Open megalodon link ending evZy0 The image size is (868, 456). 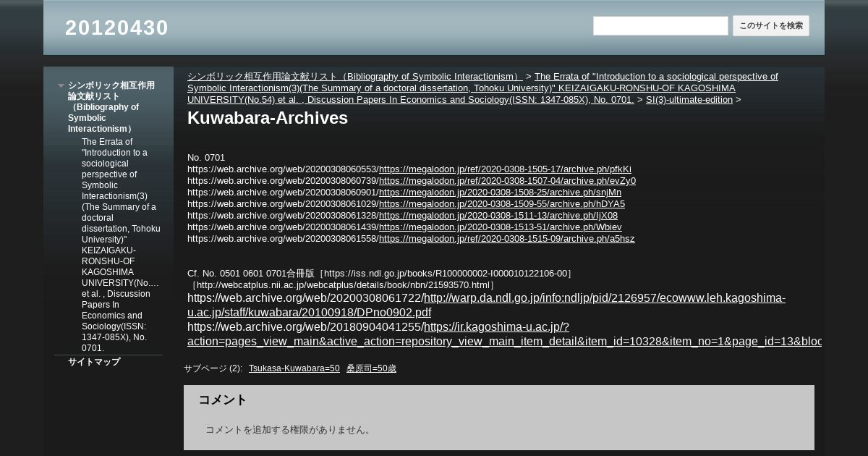point(507,181)
